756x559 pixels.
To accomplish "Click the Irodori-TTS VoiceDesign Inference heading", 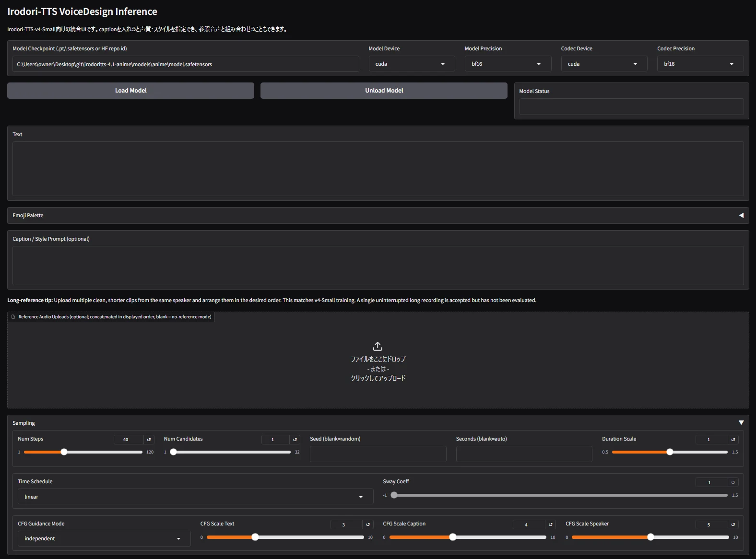I will click(82, 12).
